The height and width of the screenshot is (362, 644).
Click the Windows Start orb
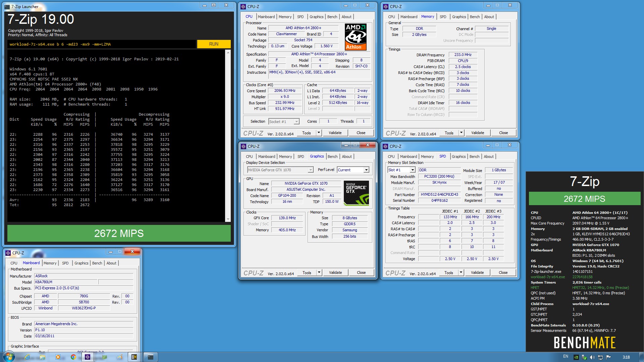[9, 357]
